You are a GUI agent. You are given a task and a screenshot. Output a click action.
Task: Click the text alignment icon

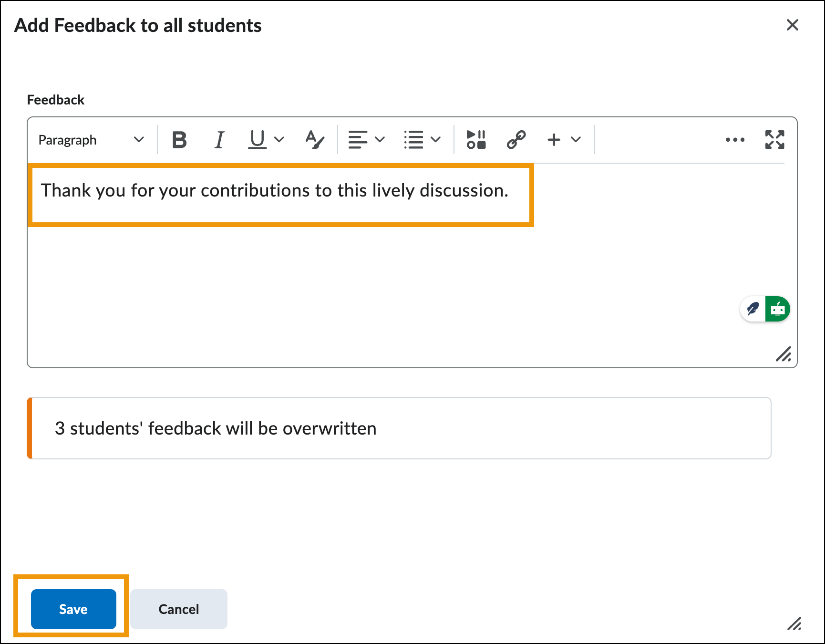pos(358,140)
